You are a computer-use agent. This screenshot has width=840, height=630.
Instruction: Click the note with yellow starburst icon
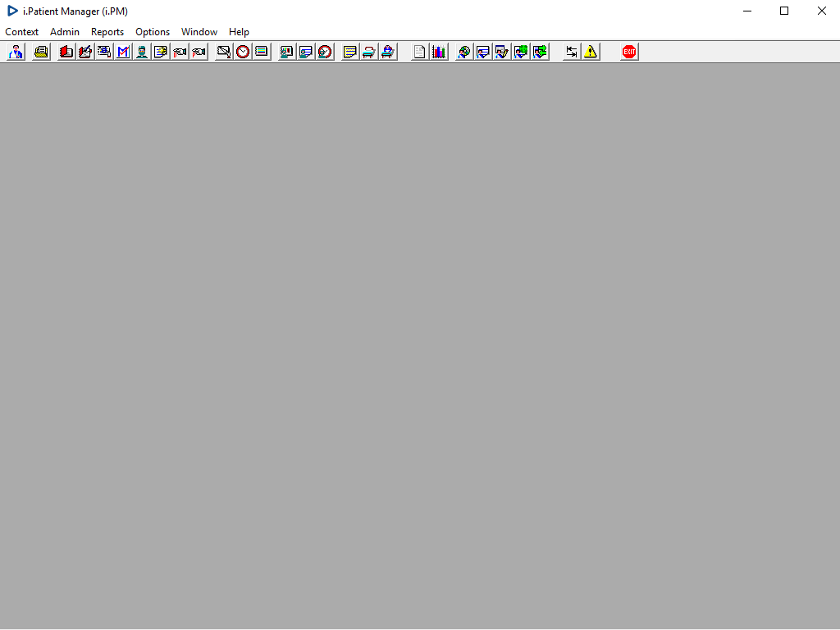pyautogui.click(x=161, y=52)
